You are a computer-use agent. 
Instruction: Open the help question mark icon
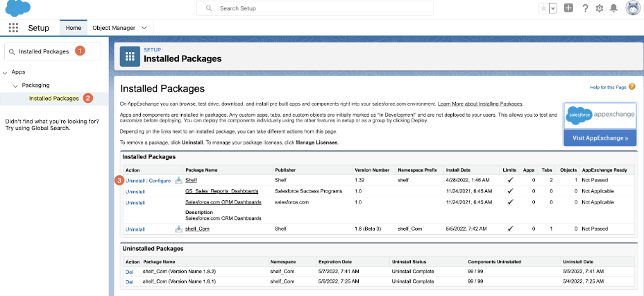coord(585,8)
